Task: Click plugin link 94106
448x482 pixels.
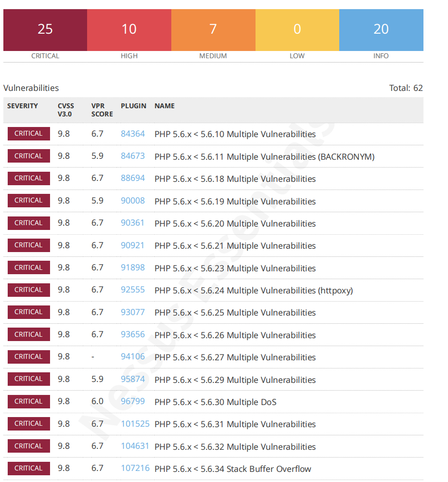Action: click(133, 357)
